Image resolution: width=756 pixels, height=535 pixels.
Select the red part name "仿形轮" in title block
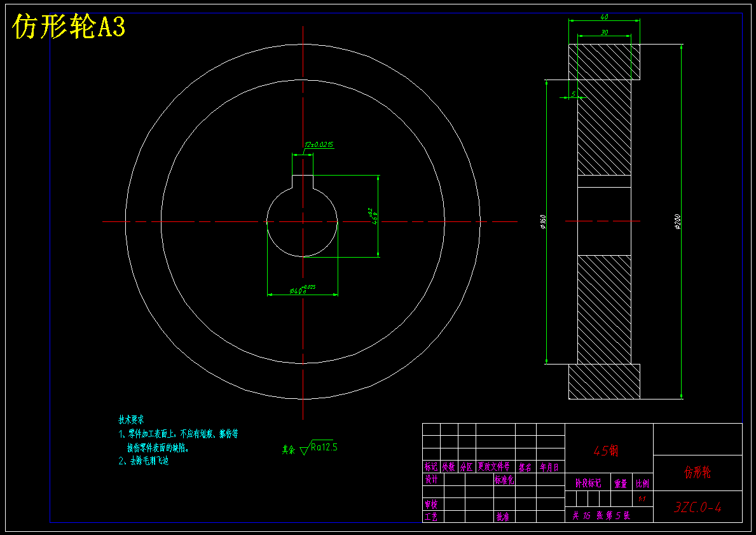tap(698, 472)
